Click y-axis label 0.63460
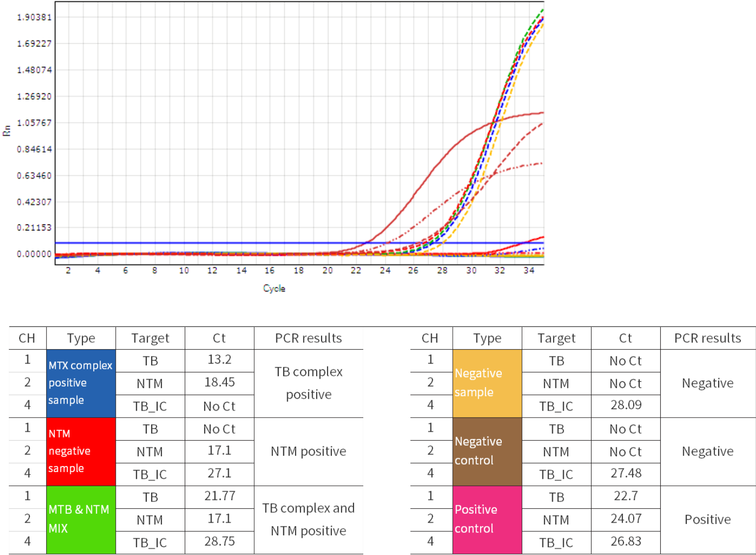 click(34, 176)
